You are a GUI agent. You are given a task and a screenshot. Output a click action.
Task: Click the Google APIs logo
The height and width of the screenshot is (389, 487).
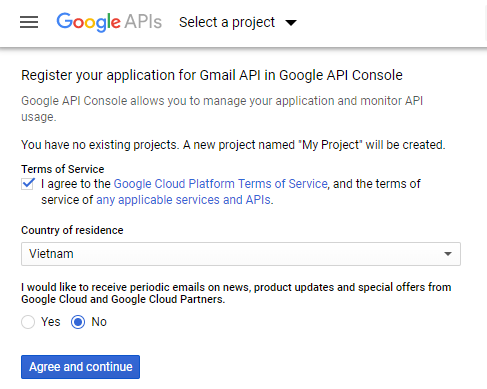(x=109, y=22)
